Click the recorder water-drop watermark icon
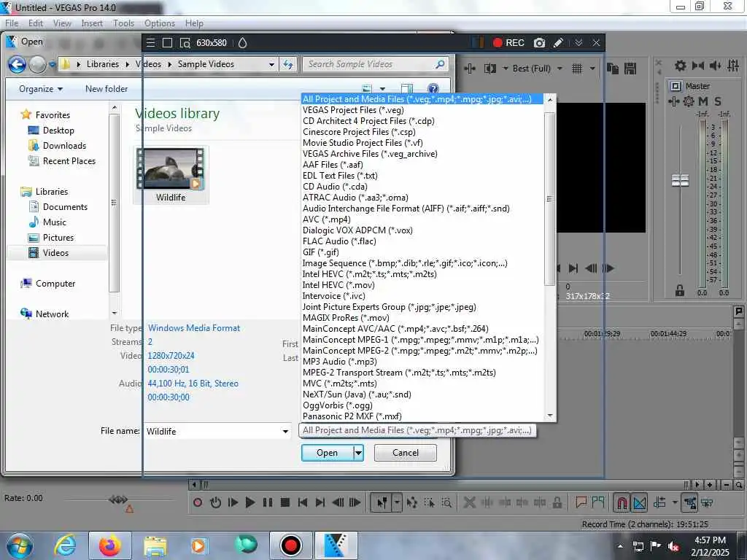The height and width of the screenshot is (560, 747). coord(242,43)
